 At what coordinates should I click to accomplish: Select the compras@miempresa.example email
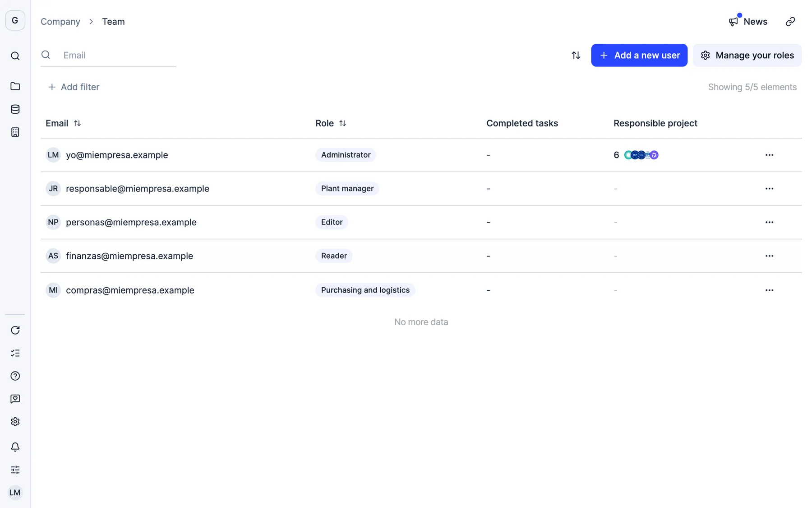point(130,290)
